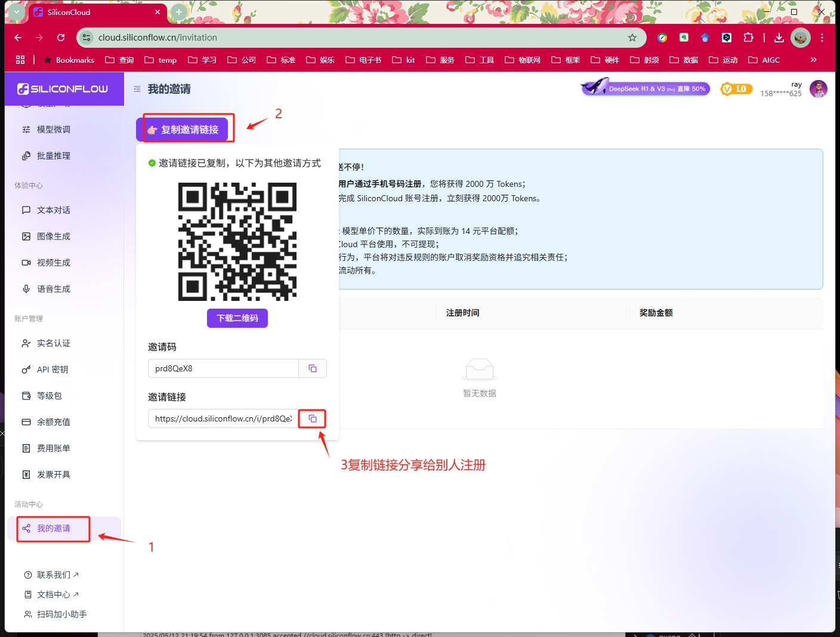Click the SiliconFlow logo
The height and width of the screenshot is (637, 840).
[x=63, y=89]
